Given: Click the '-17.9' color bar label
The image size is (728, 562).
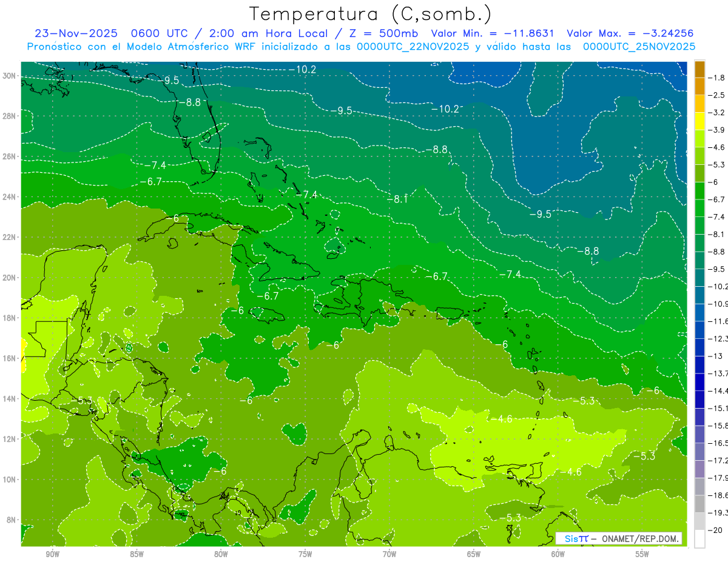Looking at the screenshot, I should click(x=718, y=478).
